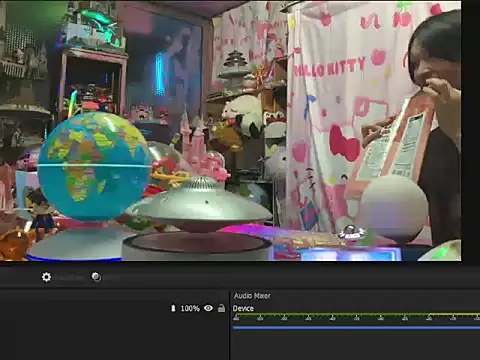The width and height of the screenshot is (480, 360).
Task: Toggle the source lock padlock
Action: pyautogui.click(x=221, y=308)
